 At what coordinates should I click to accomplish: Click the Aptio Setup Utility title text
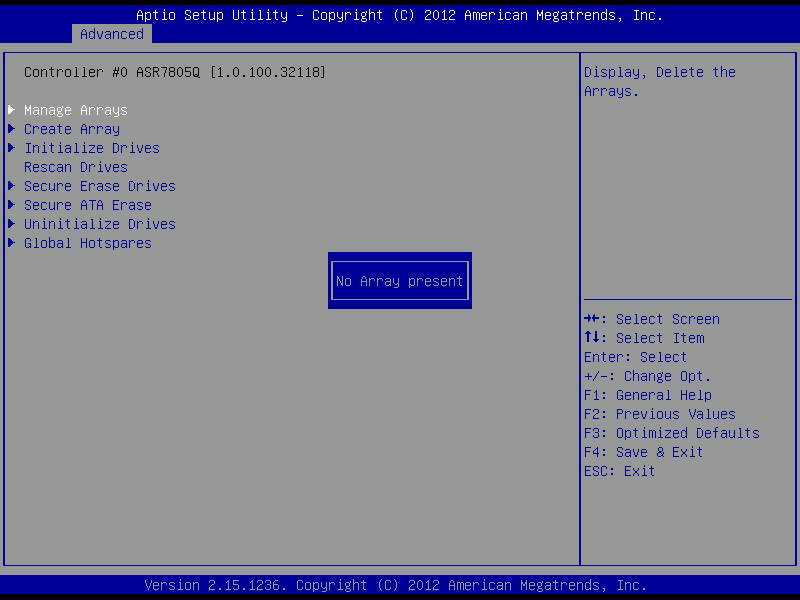point(399,15)
